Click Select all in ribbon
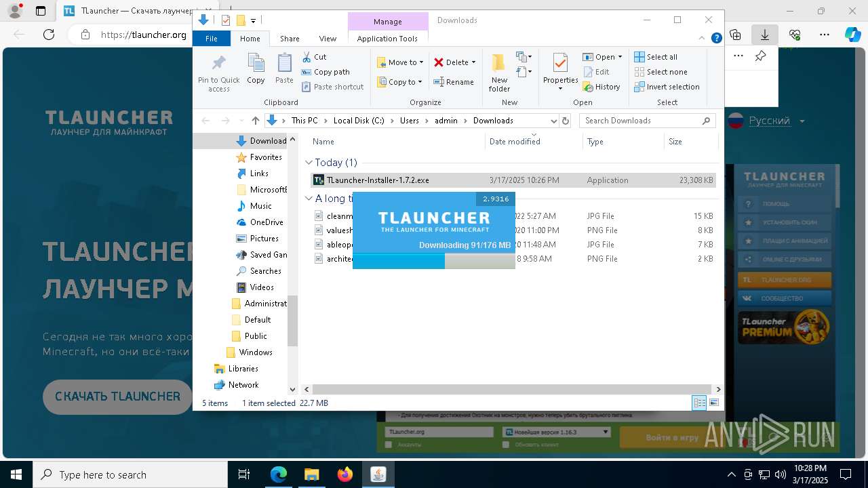 click(656, 57)
